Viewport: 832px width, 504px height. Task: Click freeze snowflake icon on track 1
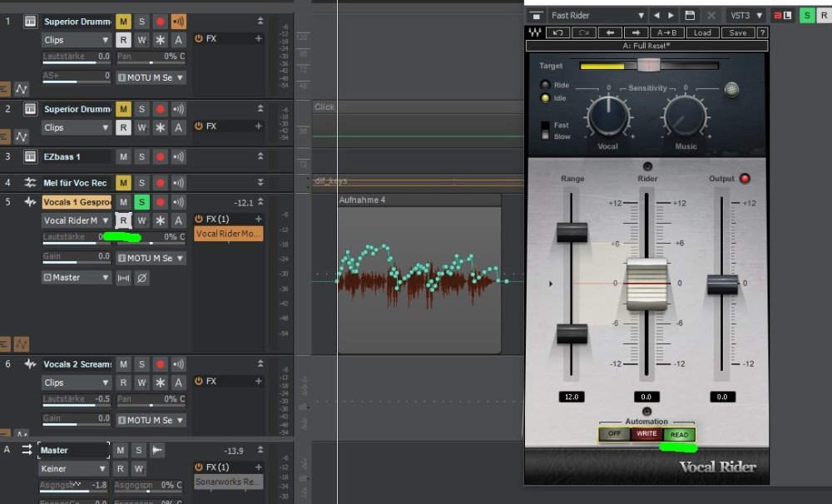point(161,40)
